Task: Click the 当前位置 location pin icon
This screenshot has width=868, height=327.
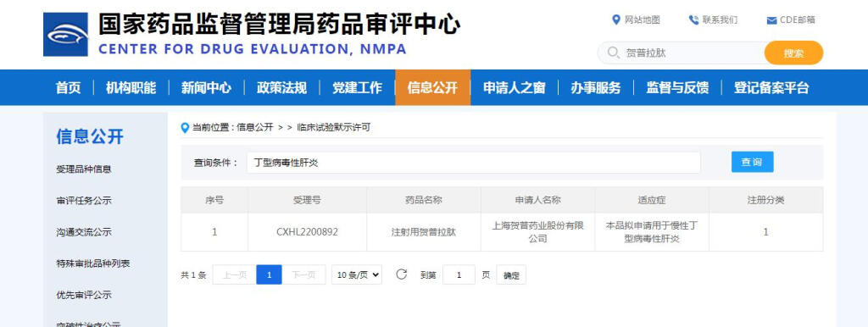Action: pos(185,128)
